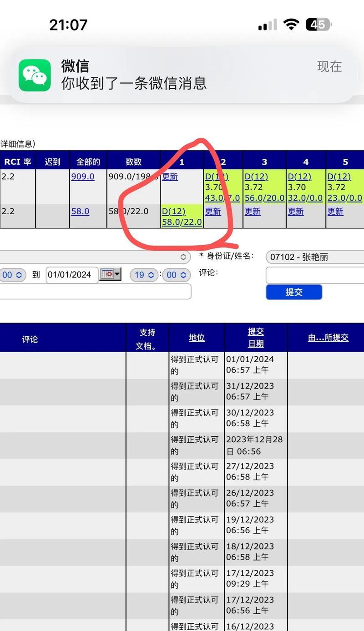Sort by 提交日期 column header

pyautogui.click(x=256, y=338)
